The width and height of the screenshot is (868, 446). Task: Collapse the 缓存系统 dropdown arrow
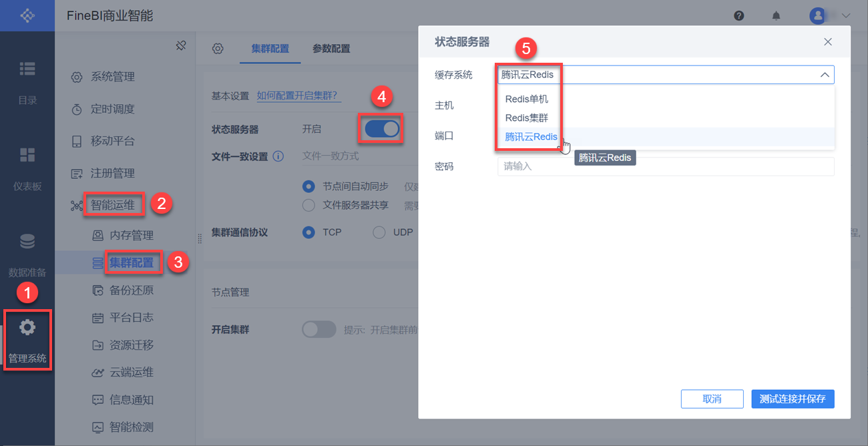(x=825, y=75)
